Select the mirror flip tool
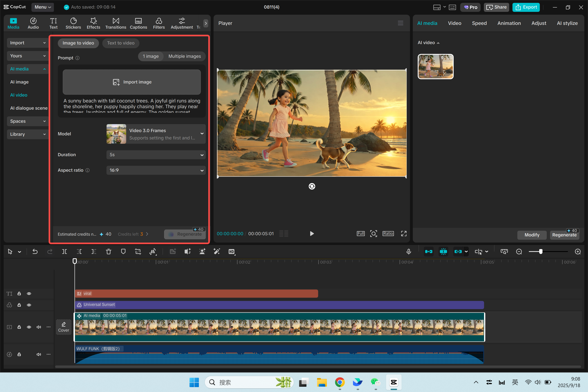 (x=153, y=252)
